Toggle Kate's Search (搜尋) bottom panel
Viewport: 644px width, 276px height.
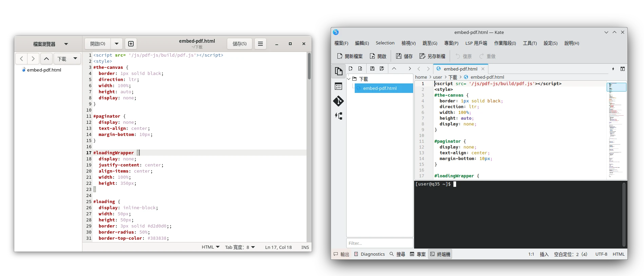(x=397, y=254)
